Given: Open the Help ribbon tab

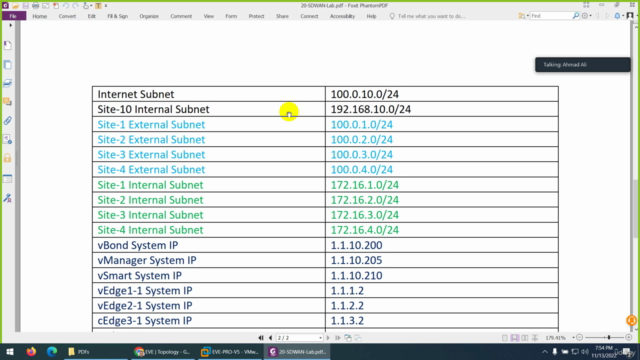Looking at the screenshot, I should click(x=371, y=16).
